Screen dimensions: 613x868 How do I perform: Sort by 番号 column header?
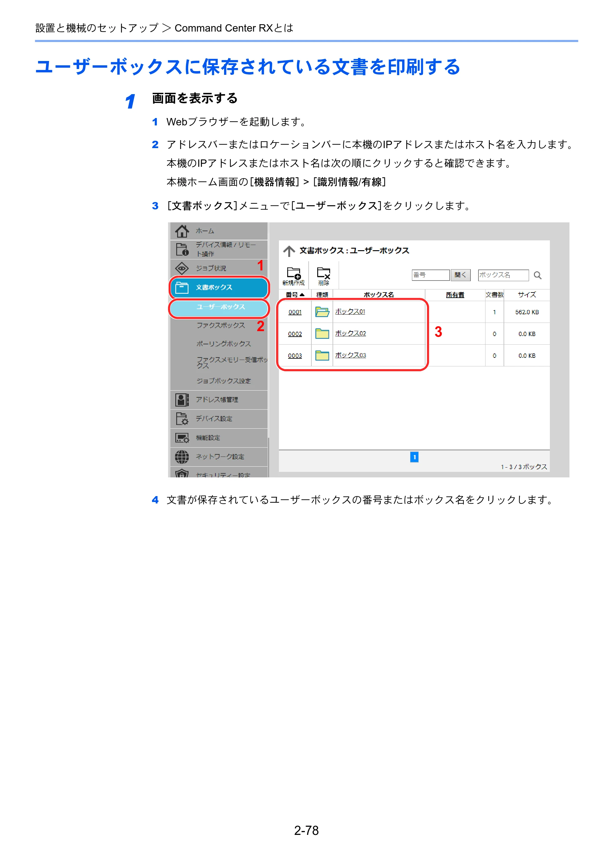pos(295,295)
